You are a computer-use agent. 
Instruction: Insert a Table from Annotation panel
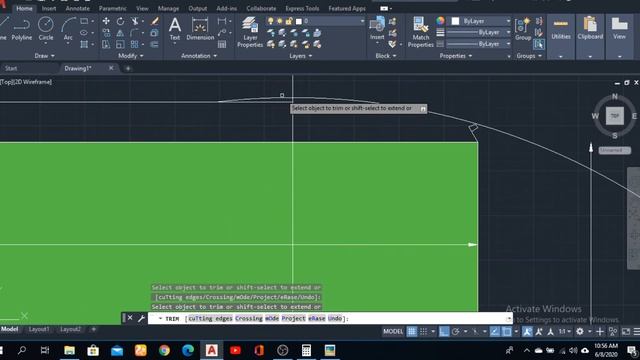coord(222,44)
